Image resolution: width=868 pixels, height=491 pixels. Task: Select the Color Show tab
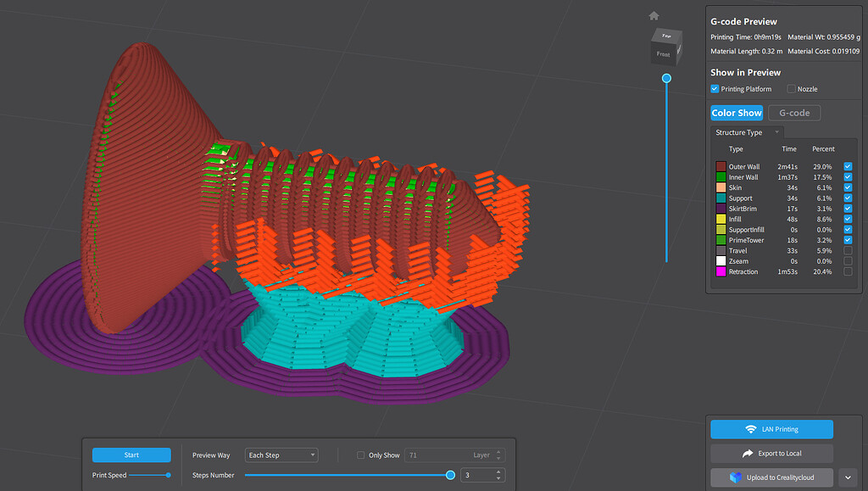736,112
